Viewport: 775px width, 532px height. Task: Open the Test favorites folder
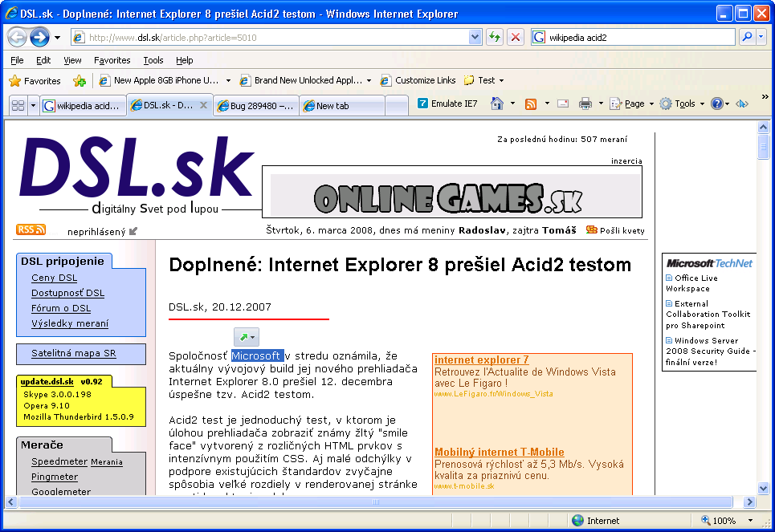[484, 80]
